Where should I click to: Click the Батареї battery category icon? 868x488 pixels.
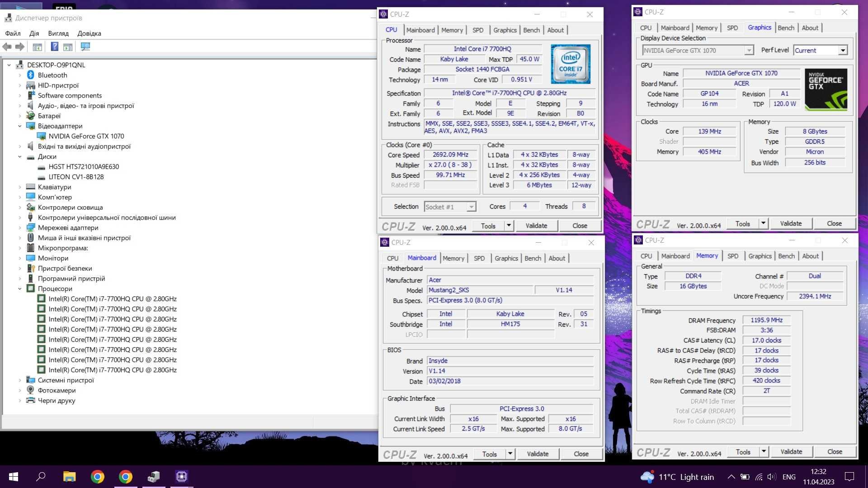(x=31, y=116)
